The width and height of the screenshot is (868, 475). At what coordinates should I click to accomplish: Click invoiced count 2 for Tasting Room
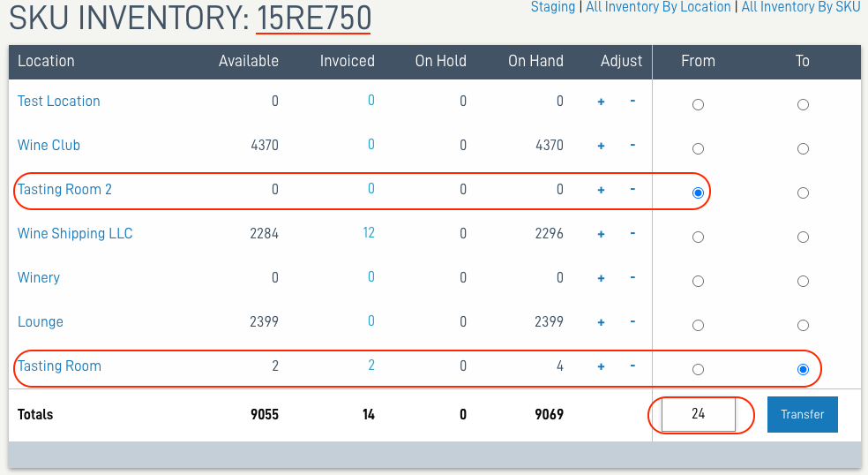click(x=371, y=366)
